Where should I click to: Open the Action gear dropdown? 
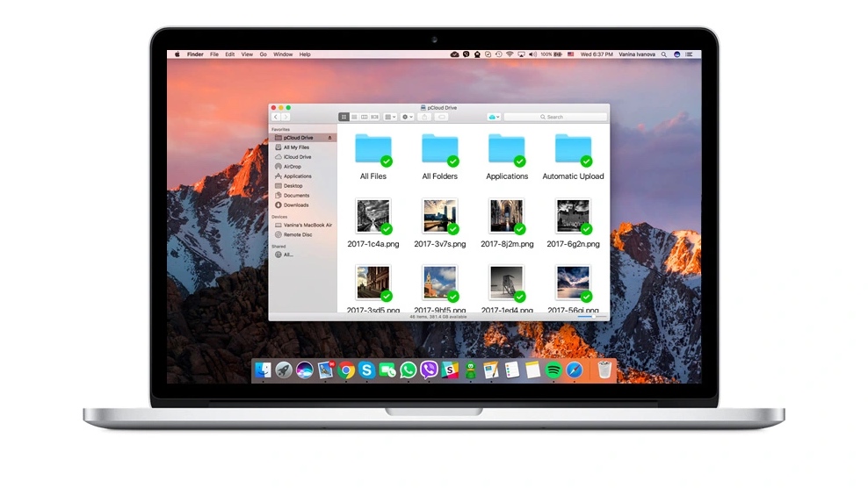[x=408, y=117]
